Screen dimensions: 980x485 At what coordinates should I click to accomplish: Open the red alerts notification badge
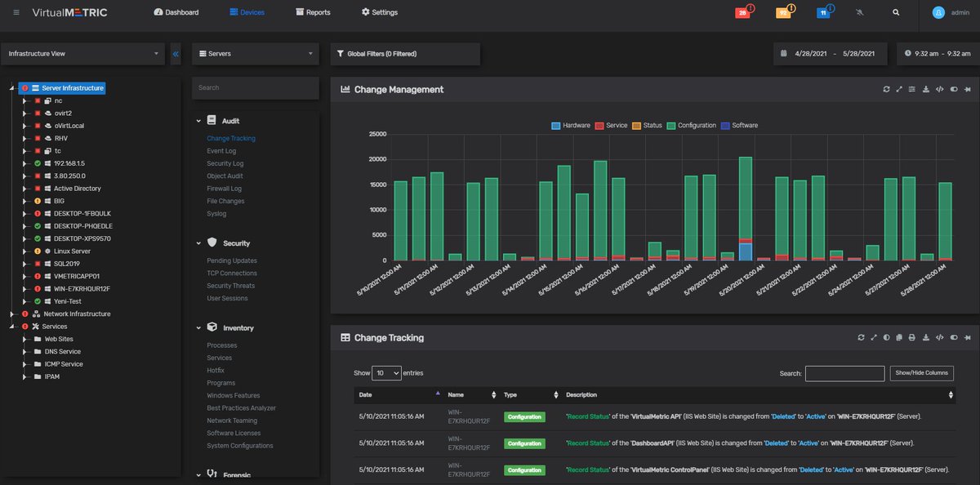click(743, 12)
